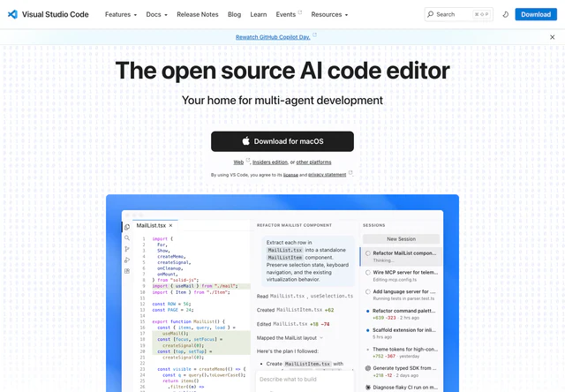Collapse the Mapped the MailList layout chevron
The height and width of the screenshot is (392, 565).
click(321, 338)
